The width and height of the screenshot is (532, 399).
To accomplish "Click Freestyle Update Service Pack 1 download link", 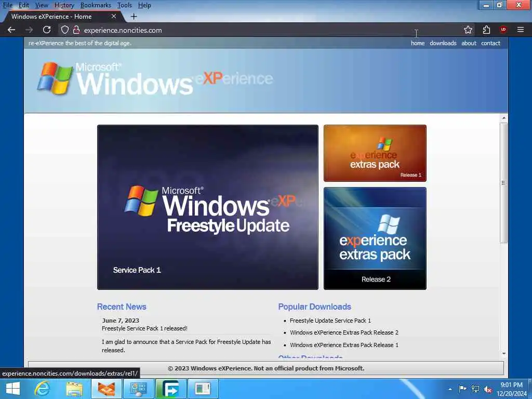I will (x=330, y=320).
